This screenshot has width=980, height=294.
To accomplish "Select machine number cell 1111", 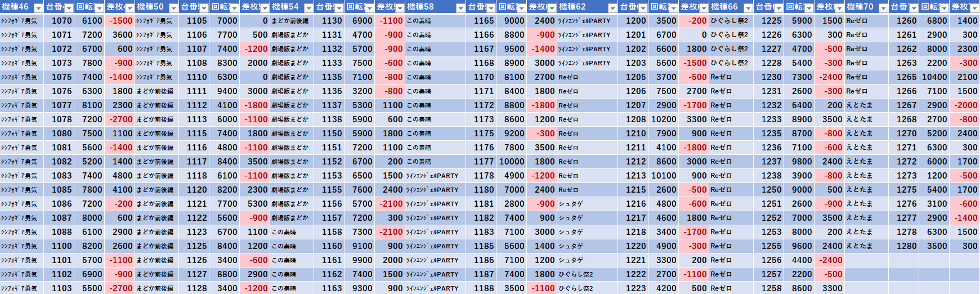I will [x=194, y=91].
